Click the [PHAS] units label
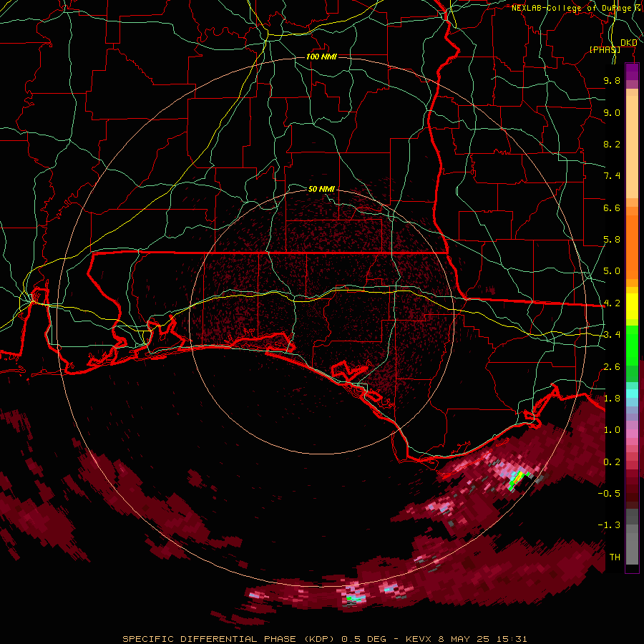 pyautogui.click(x=605, y=49)
